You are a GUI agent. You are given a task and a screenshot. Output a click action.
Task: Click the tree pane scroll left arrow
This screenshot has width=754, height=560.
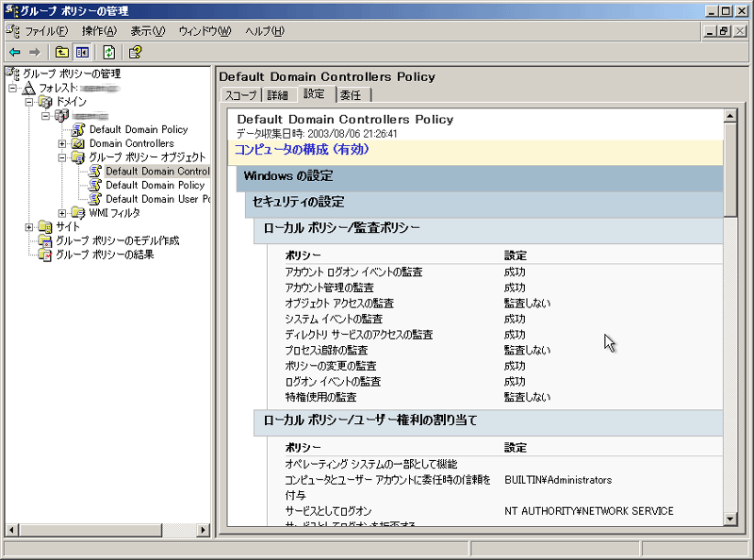coord(11,530)
